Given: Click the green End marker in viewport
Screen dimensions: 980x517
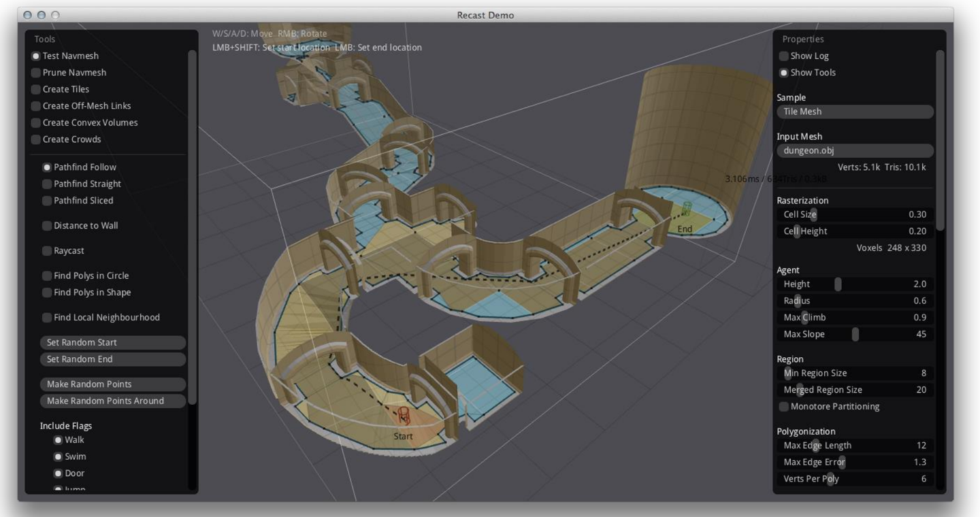Looking at the screenshot, I should [687, 209].
